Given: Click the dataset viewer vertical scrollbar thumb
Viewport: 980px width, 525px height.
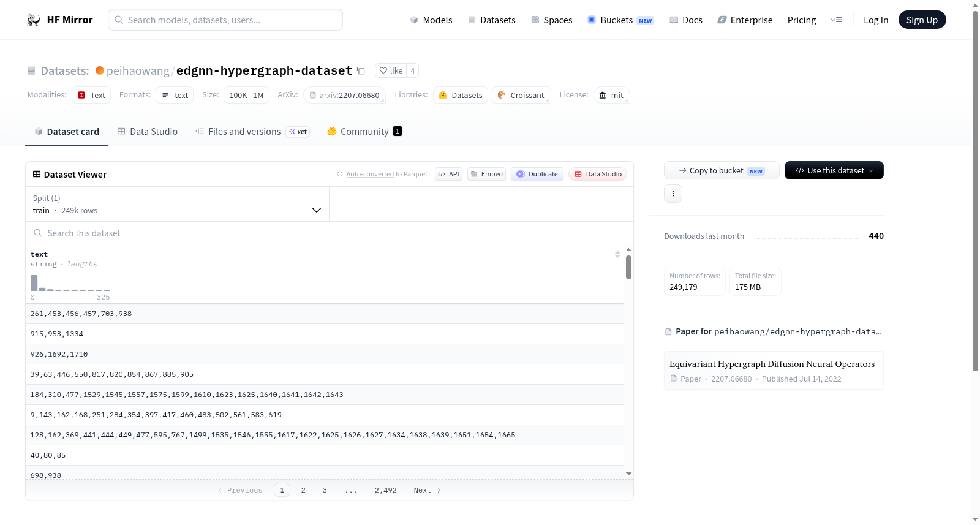Looking at the screenshot, I should [x=628, y=267].
